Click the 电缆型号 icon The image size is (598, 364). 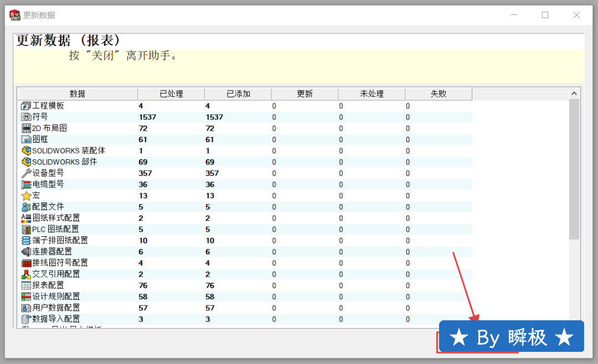tap(26, 184)
